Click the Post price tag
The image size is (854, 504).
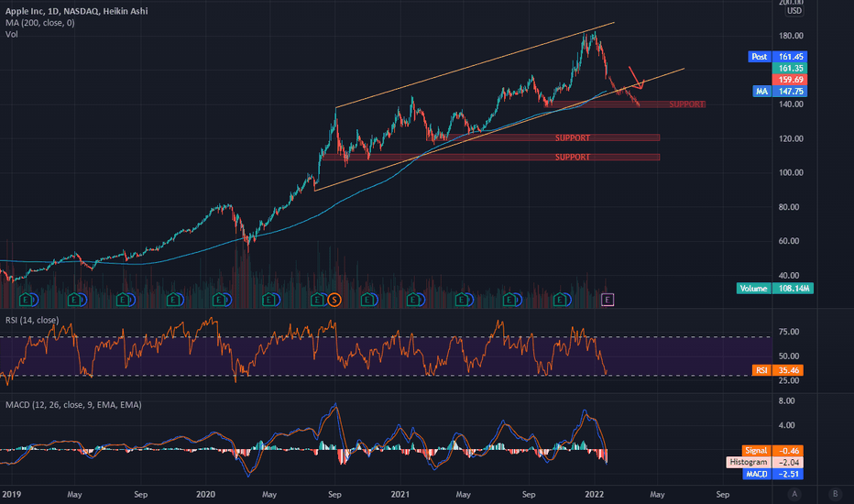(760, 57)
